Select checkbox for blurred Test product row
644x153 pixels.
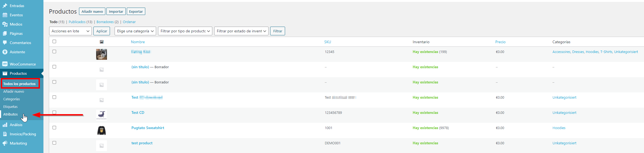pyautogui.click(x=54, y=97)
